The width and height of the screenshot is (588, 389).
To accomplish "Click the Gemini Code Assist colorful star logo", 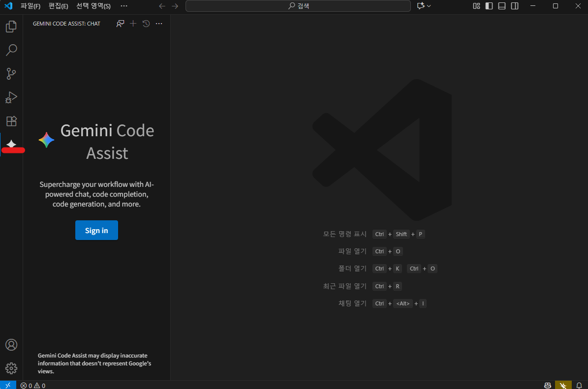I will [47, 140].
